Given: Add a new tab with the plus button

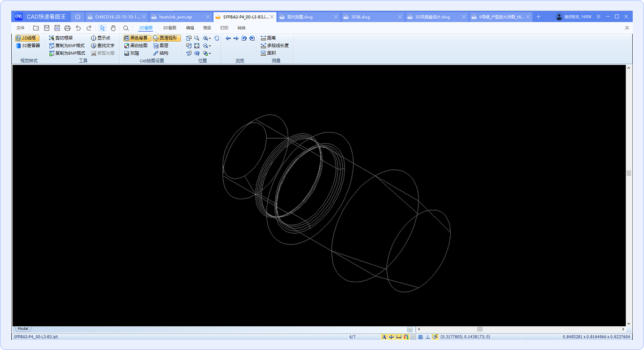Looking at the screenshot, I should [x=538, y=17].
